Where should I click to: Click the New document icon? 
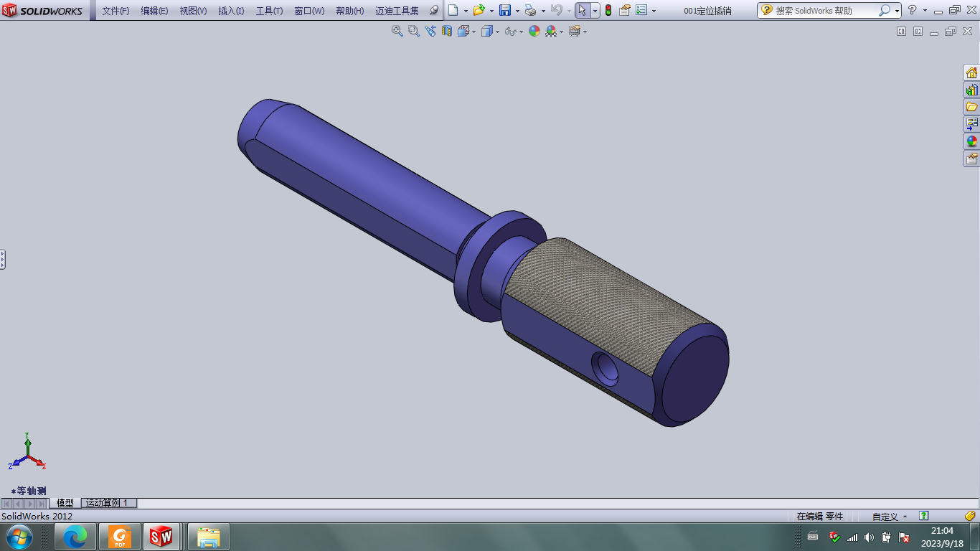(x=453, y=10)
